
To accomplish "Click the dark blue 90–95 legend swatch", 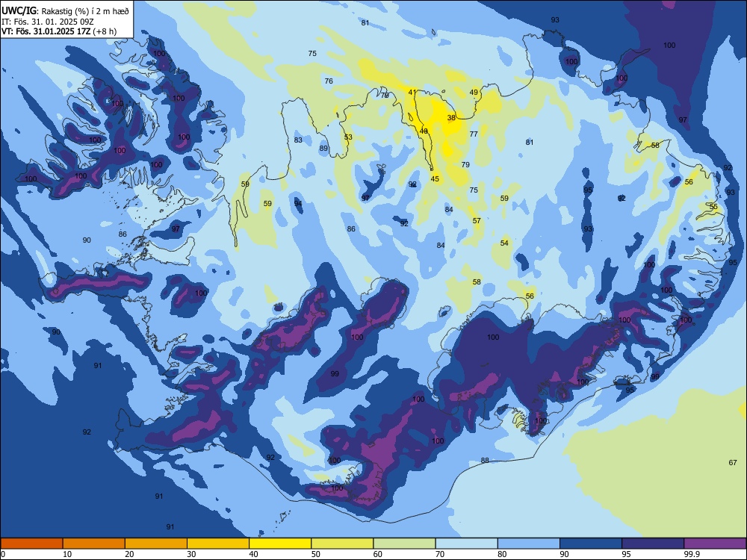I will 591,544.
